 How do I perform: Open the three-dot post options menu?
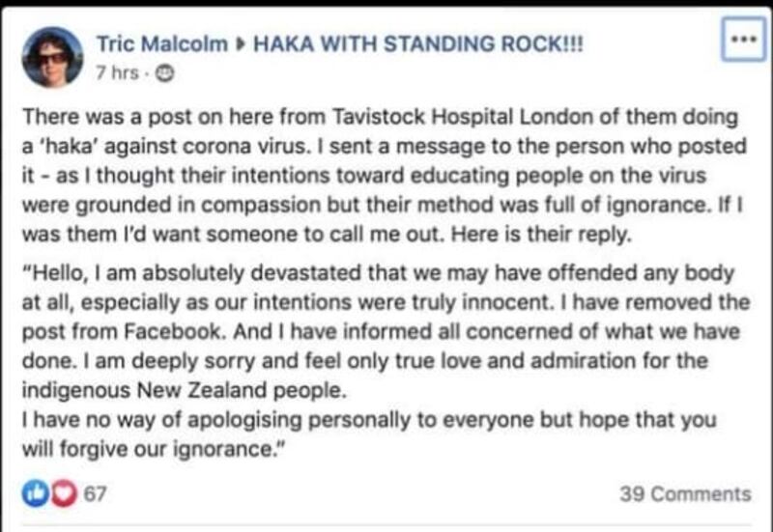[744, 40]
